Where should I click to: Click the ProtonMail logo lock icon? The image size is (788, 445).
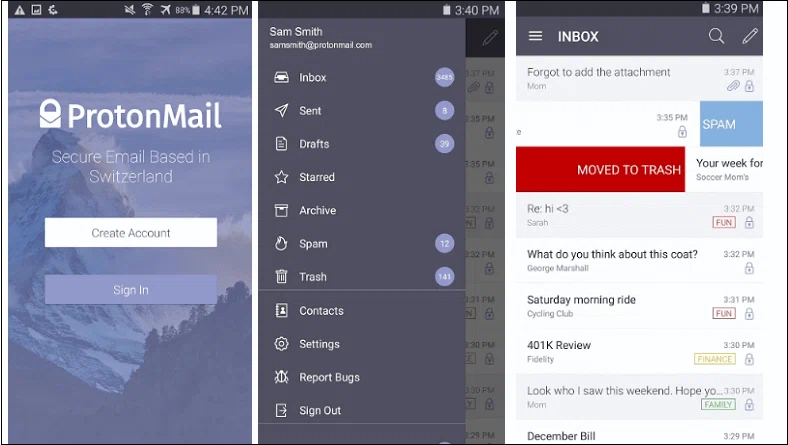50,114
